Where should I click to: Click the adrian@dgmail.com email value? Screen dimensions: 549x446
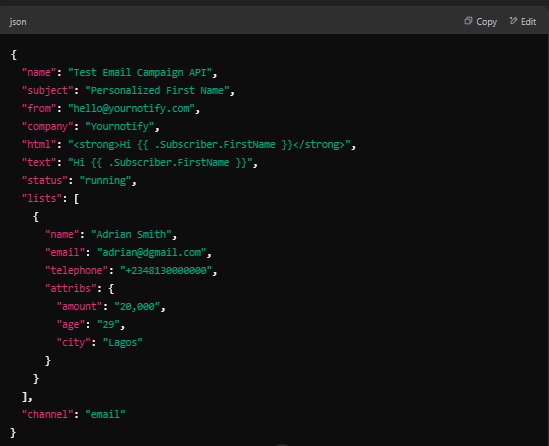click(152, 252)
